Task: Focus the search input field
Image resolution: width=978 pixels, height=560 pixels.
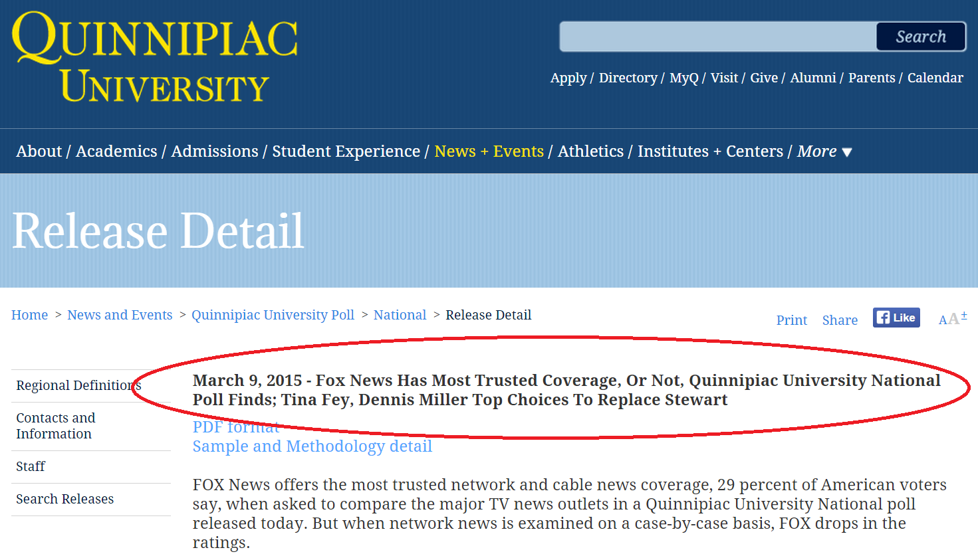Action: pos(718,37)
